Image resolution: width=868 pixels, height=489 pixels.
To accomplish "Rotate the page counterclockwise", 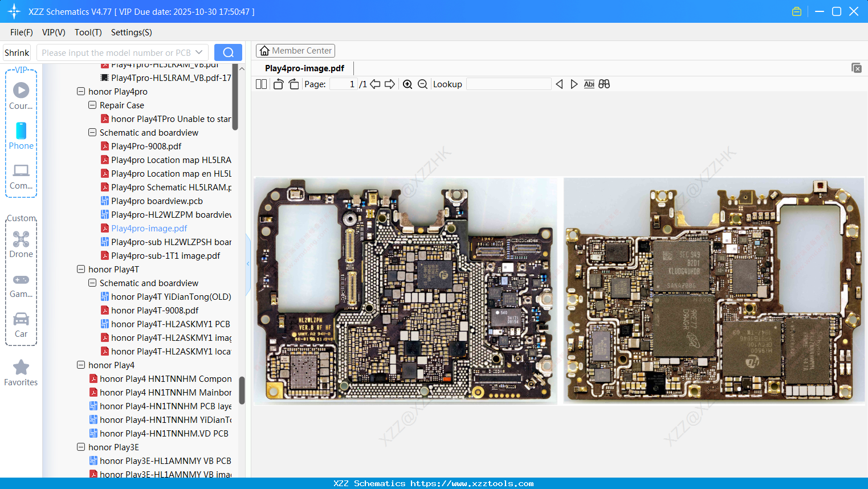I will (x=278, y=84).
